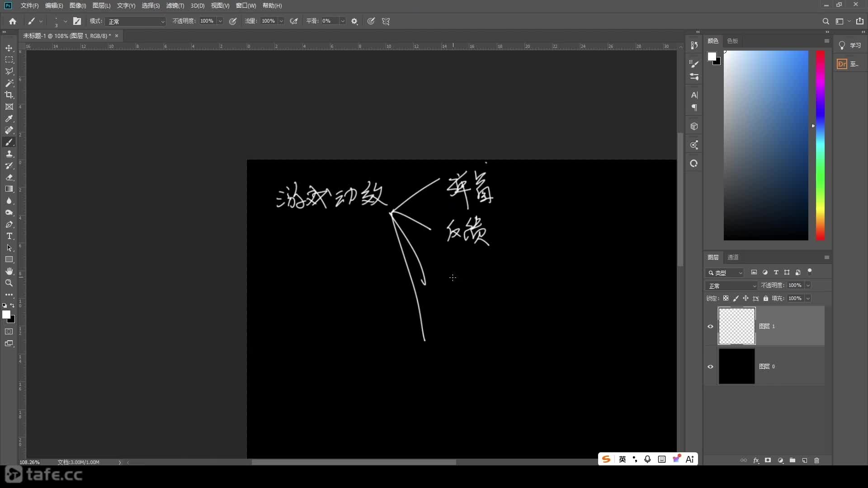Select the Zoom tool
Viewport: 868px width, 488px height.
(x=9, y=283)
